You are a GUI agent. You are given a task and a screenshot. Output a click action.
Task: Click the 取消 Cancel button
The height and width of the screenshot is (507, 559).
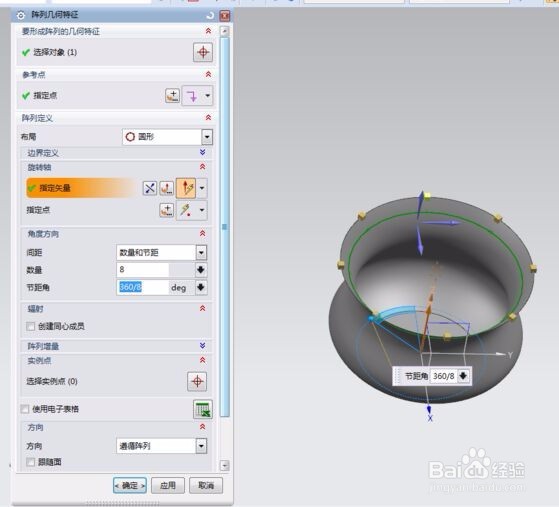click(206, 485)
